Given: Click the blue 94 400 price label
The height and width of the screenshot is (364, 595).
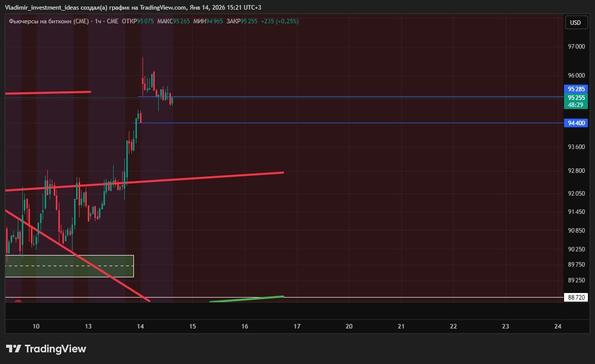Looking at the screenshot, I should click(x=576, y=123).
